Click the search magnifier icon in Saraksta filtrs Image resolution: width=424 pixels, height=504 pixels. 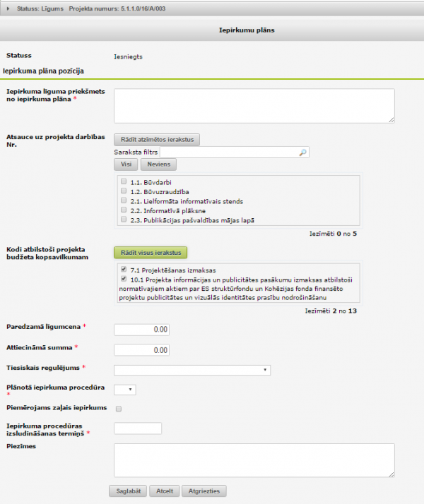click(303, 152)
